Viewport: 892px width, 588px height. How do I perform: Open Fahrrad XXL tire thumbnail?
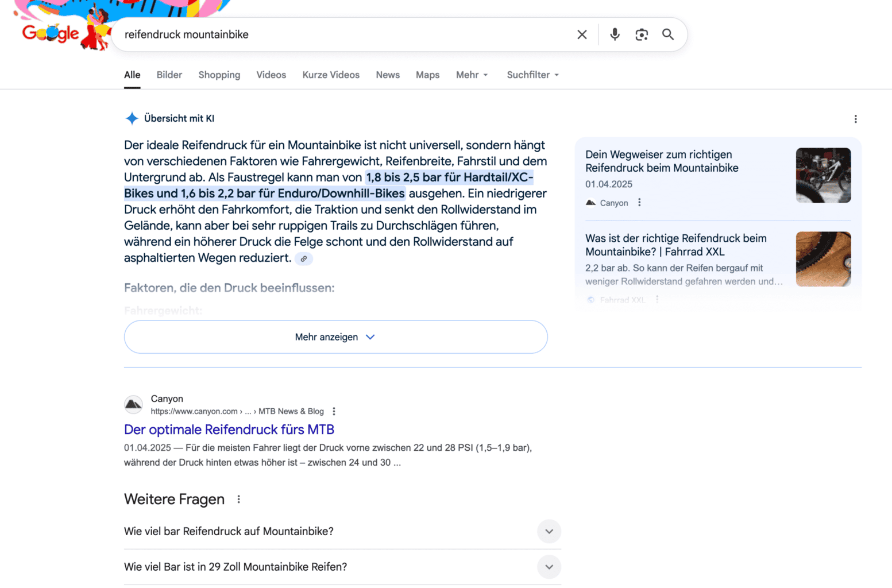pyautogui.click(x=823, y=259)
